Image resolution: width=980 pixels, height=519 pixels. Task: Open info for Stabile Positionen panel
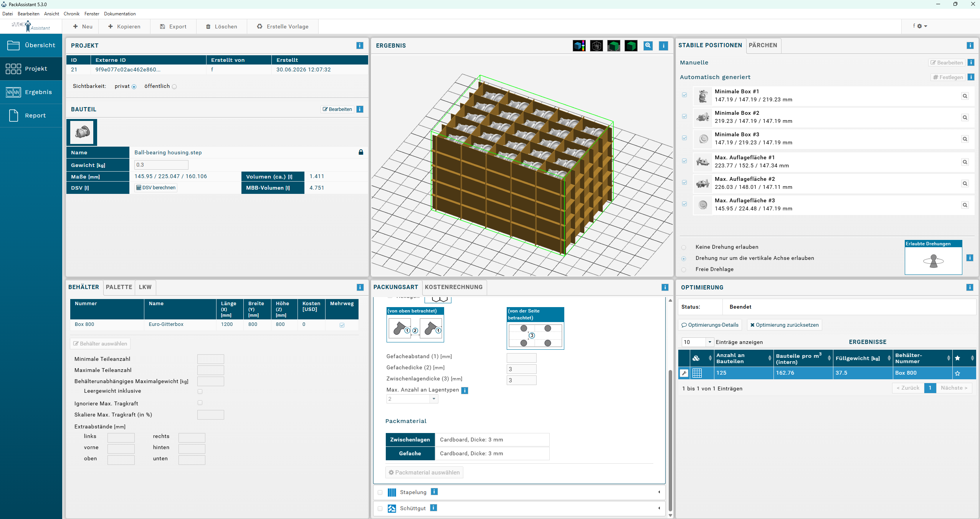pyautogui.click(x=970, y=45)
